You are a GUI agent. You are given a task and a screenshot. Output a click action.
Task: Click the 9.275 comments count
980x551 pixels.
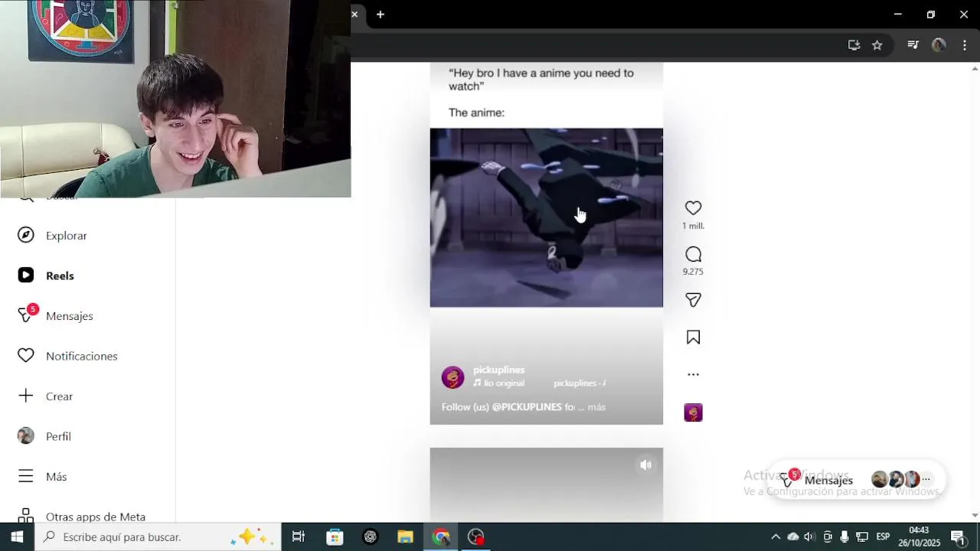(x=693, y=272)
